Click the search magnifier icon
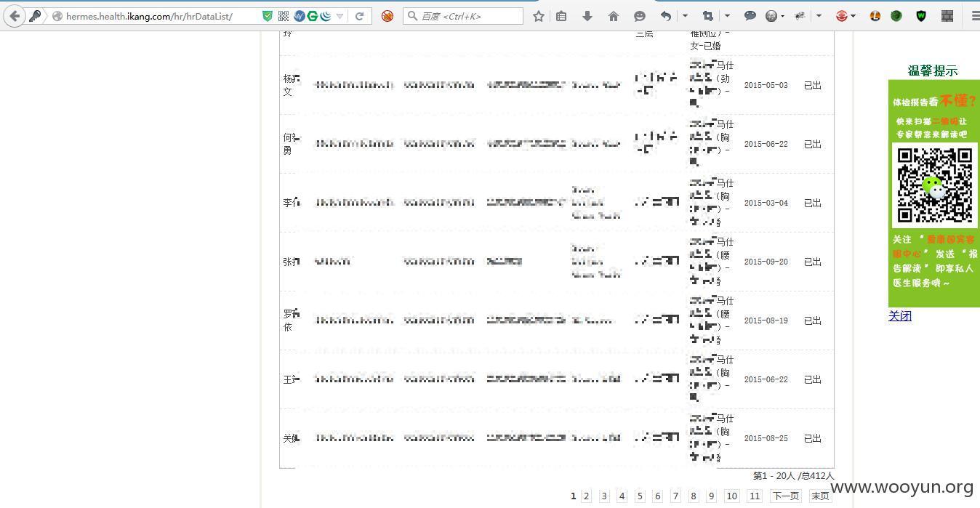This screenshot has height=508, width=980. point(412,15)
